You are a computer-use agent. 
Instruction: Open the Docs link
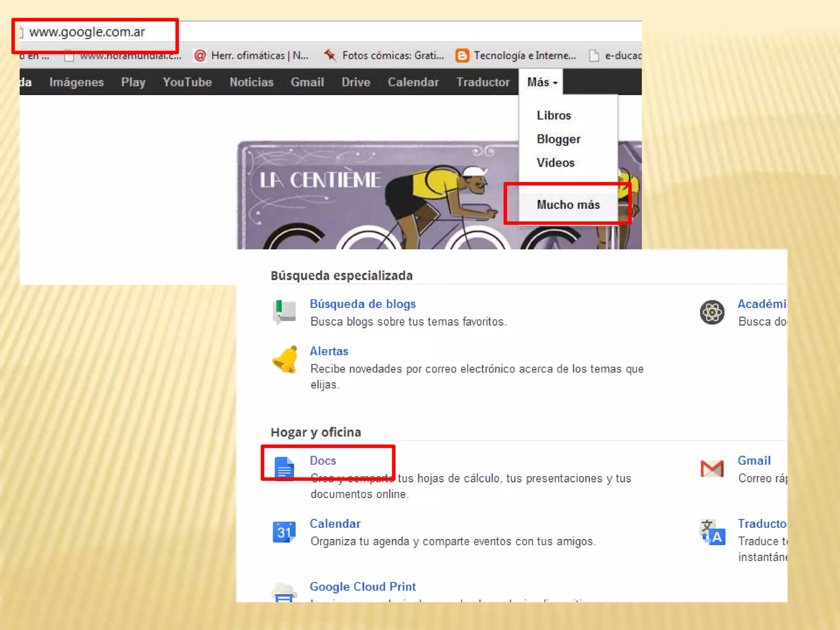point(323,461)
